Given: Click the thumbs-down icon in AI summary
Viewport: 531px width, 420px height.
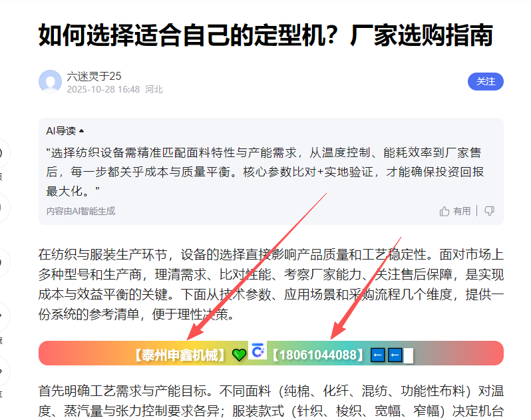Looking at the screenshot, I should 489,211.
